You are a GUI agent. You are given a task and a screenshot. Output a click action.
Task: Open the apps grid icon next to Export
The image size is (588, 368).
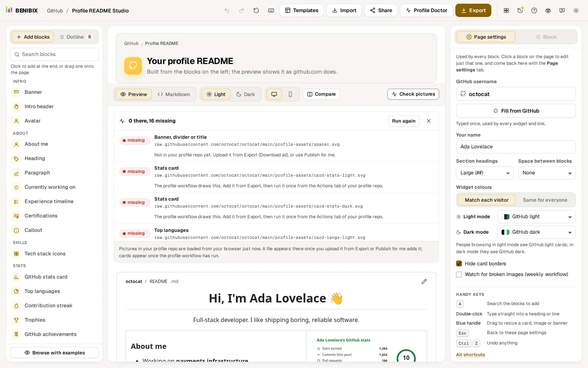tap(506, 11)
